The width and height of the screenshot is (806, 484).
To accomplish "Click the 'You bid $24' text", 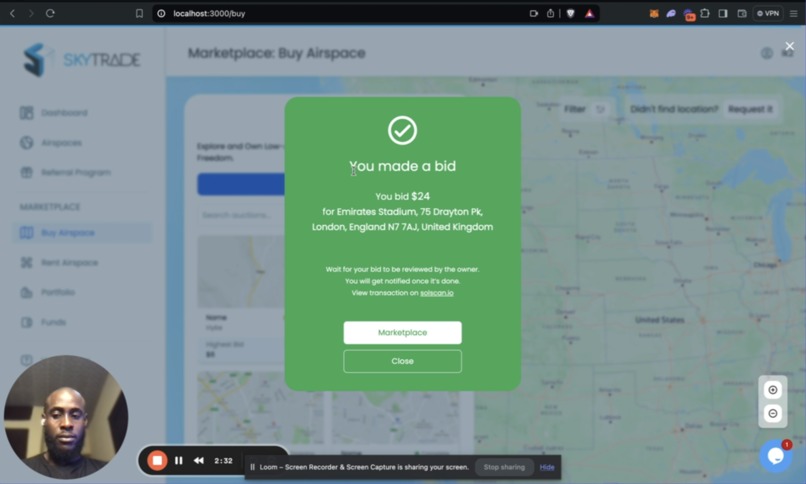I will point(402,196).
